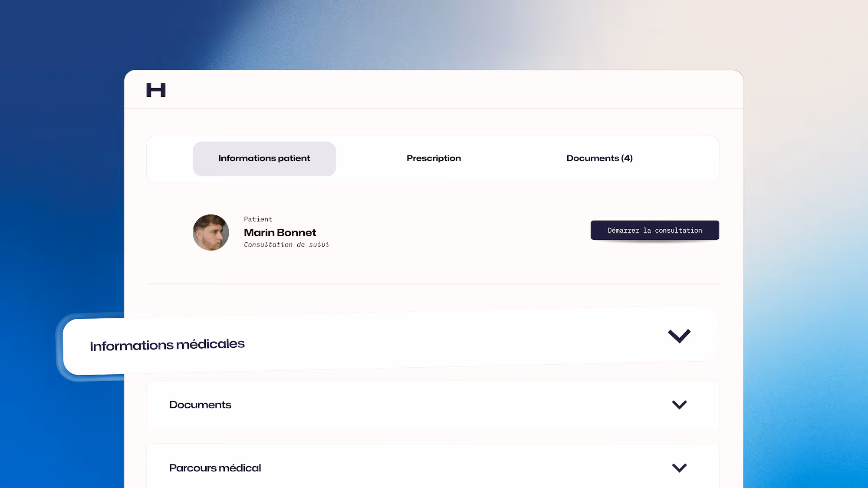Click the Documents accordion section title
Viewport: 868px width, 488px height.
200,405
